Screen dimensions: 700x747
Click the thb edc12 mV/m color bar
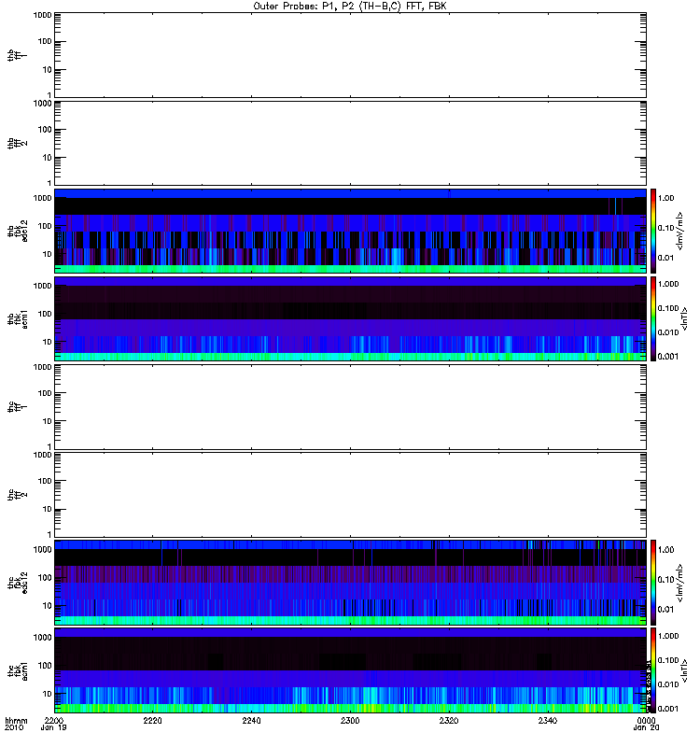[x=653, y=231]
